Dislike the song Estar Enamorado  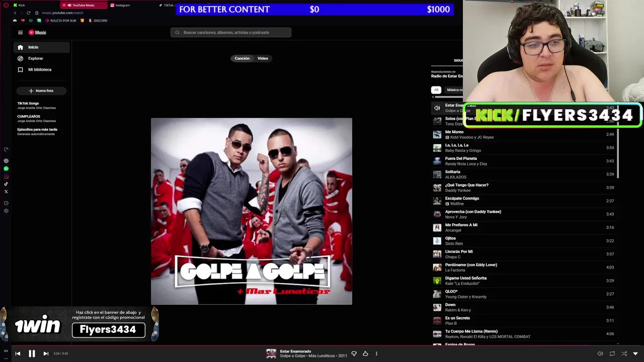[x=354, y=353]
